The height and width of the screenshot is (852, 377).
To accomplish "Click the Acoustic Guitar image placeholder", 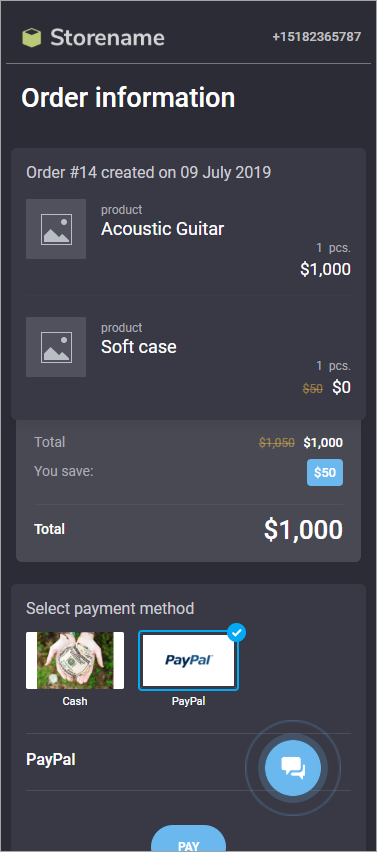I will 56,229.
